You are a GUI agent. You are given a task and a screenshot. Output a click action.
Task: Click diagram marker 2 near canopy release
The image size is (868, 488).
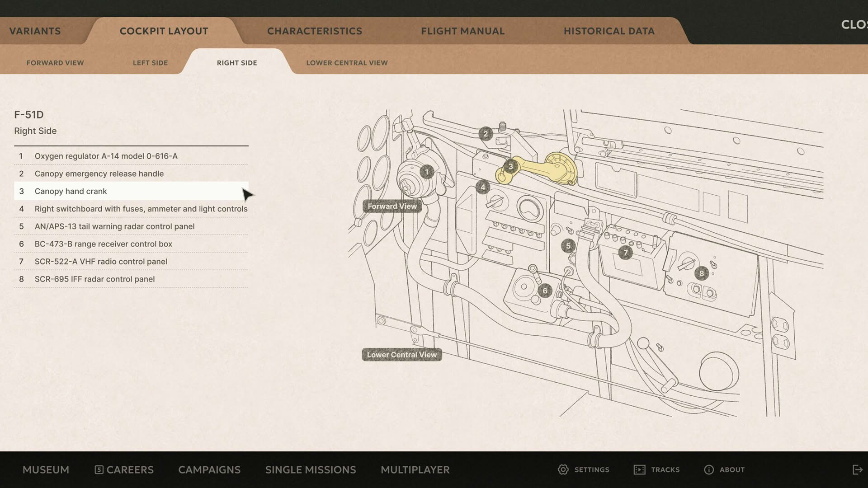tap(486, 134)
